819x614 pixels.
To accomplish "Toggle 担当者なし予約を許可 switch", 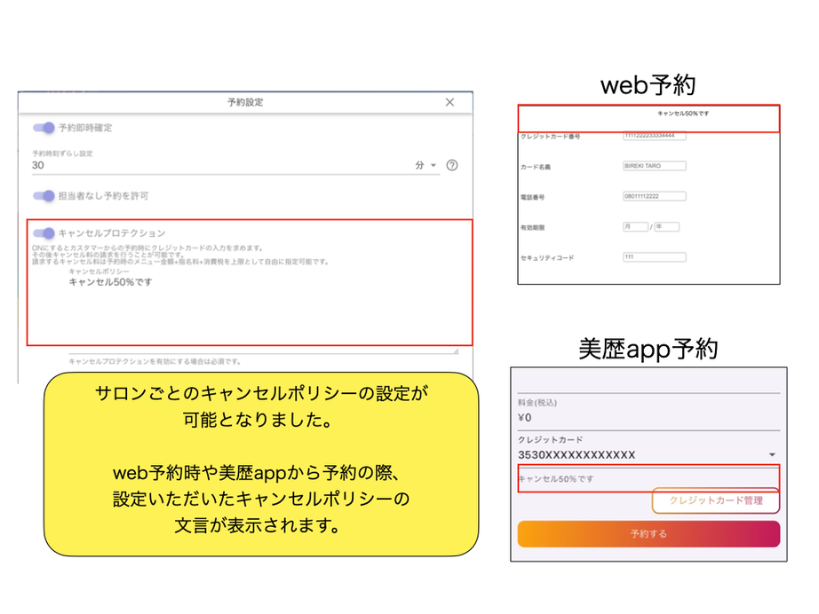I will [x=44, y=196].
